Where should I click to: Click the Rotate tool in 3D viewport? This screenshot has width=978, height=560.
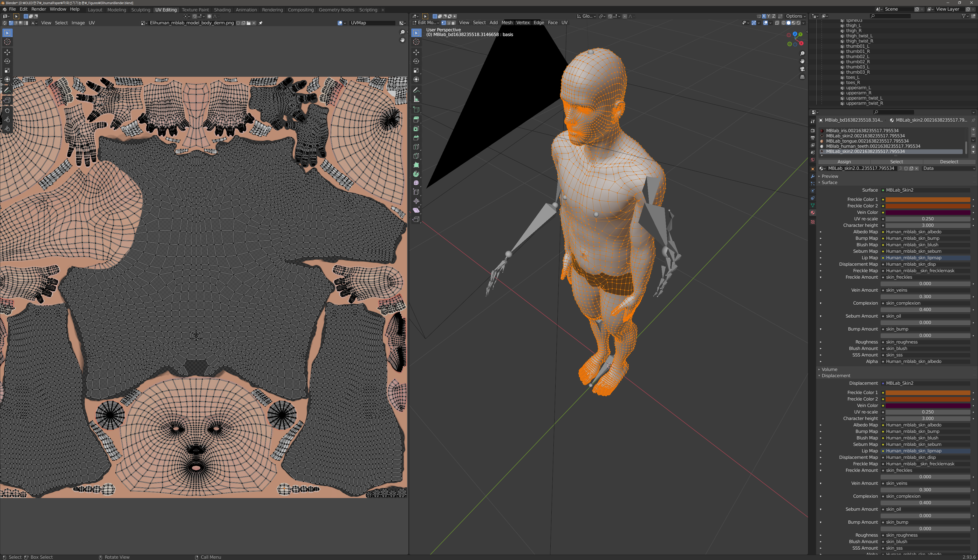(416, 61)
